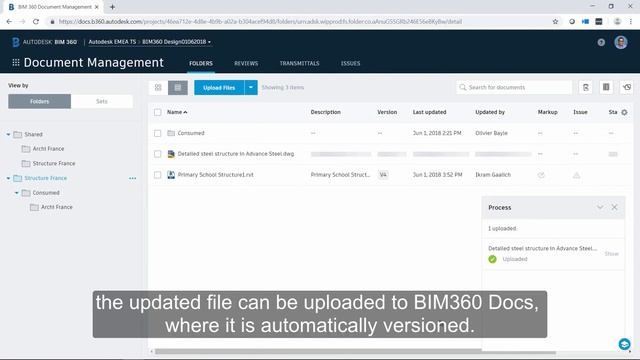Check the Primary School Structure1.rvt checkbox
This screenshot has height=360, width=640.
158,175
